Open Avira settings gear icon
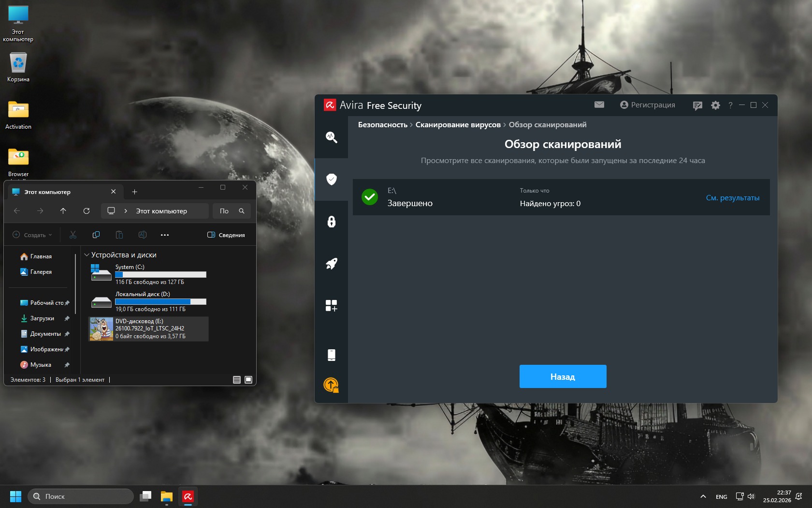The width and height of the screenshot is (812, 508). [715, 105]
